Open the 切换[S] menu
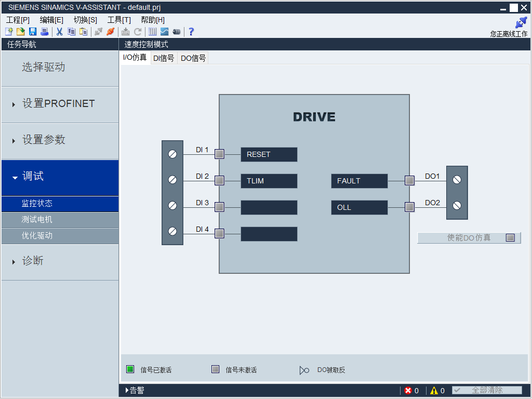This screenshot has height=399, width=532. point(86,20)
